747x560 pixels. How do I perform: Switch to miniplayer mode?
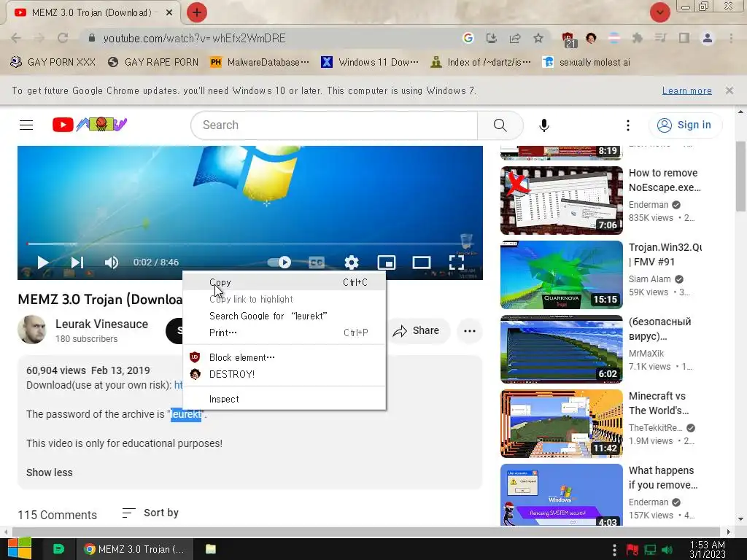pyautogui.click(x=387, y=262)
